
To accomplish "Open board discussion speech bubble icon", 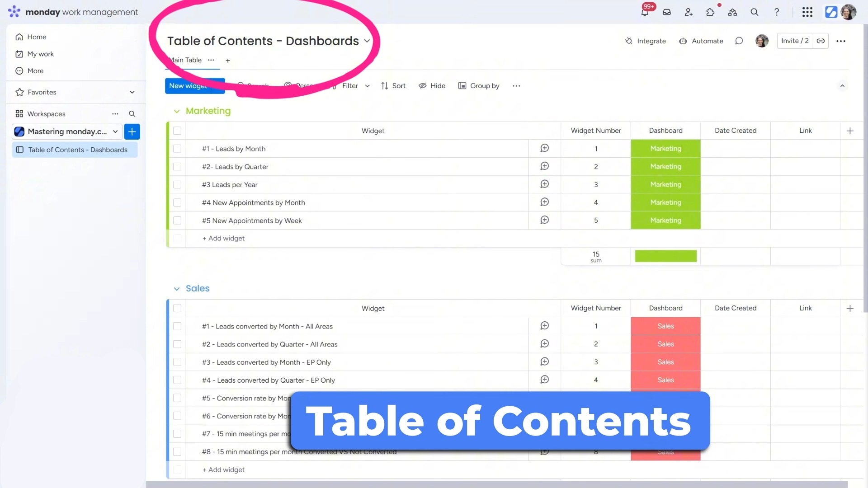I will pos(739,41).
